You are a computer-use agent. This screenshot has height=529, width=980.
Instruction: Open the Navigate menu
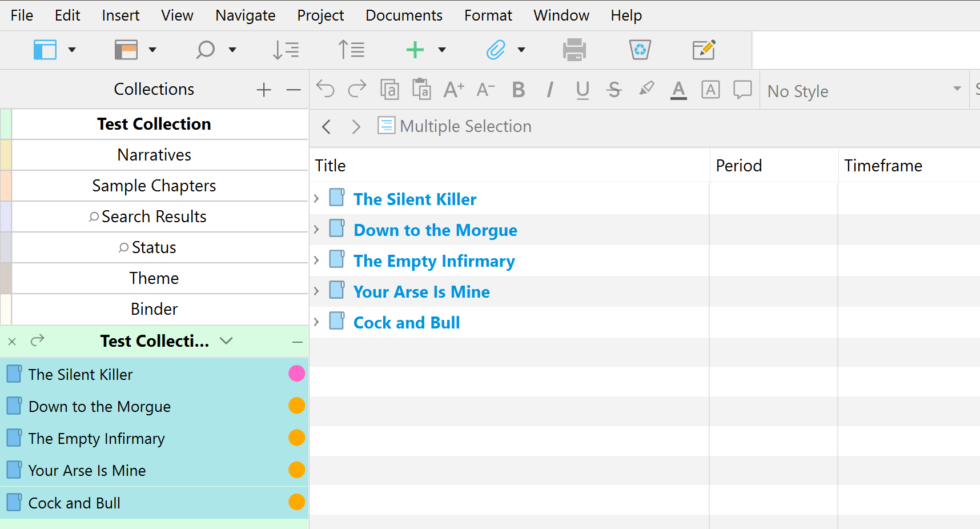pos(245,15)
